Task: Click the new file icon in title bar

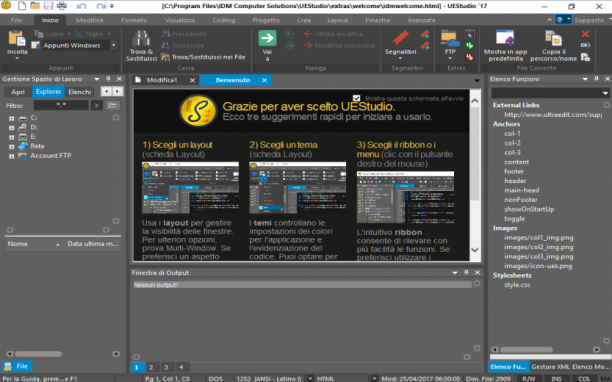Action: (x=22, y=6)
